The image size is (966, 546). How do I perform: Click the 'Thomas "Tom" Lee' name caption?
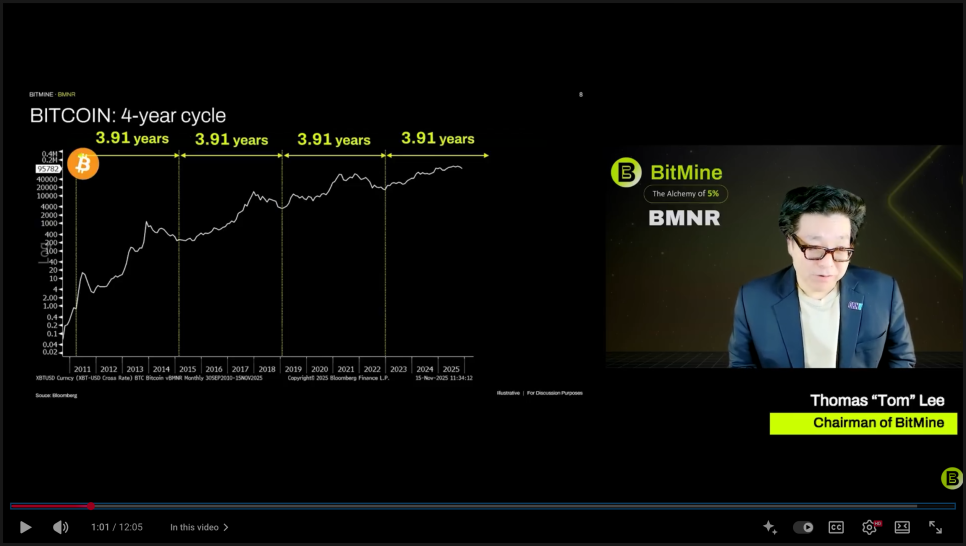[877, 401]
